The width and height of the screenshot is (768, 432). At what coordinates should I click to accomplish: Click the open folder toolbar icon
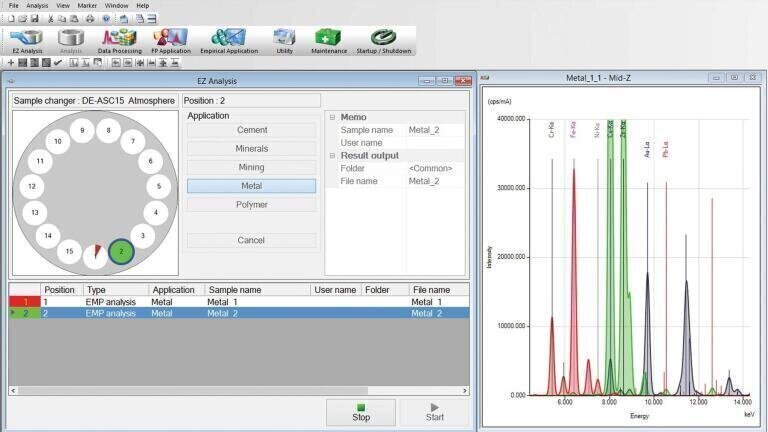coord(23,19)
